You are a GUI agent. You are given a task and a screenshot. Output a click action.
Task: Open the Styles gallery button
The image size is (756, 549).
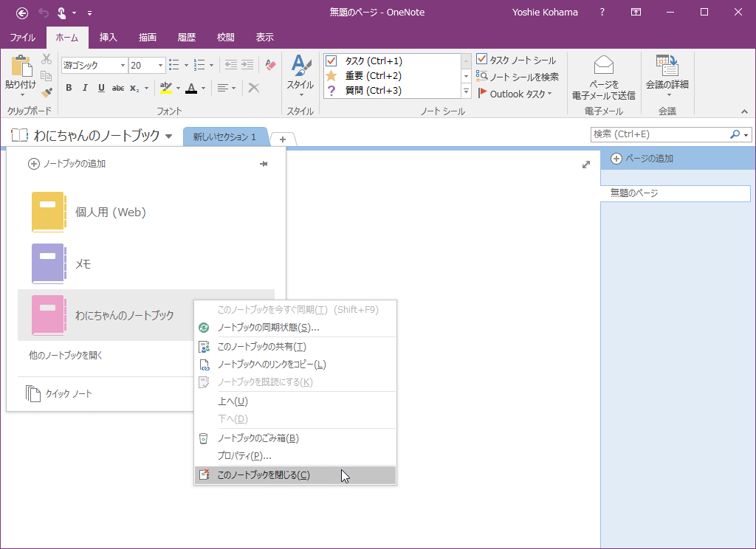click(300, 76)
